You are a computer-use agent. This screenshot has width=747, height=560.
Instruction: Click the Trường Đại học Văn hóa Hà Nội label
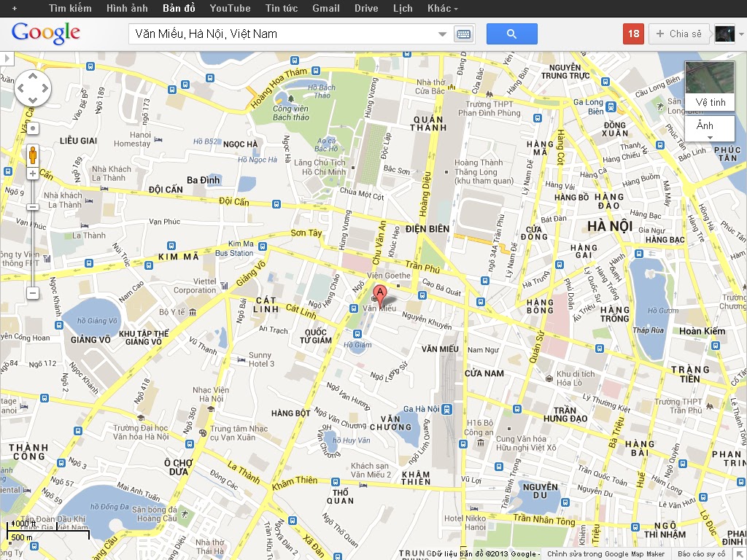(141, 432)
